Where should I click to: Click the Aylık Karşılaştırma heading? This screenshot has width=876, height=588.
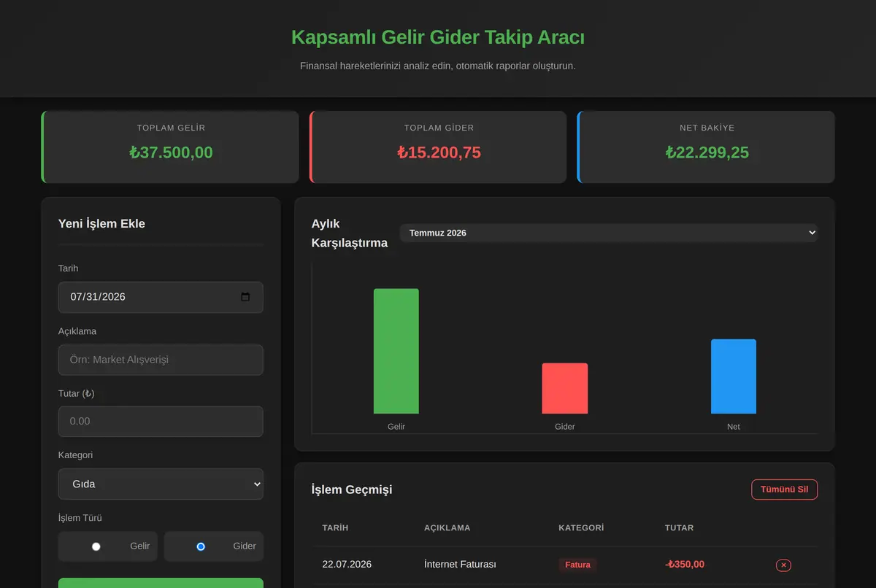[350, 233]
